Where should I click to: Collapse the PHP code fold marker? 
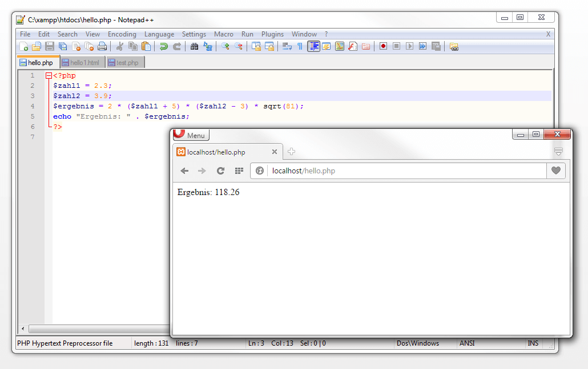click(49, 76)
